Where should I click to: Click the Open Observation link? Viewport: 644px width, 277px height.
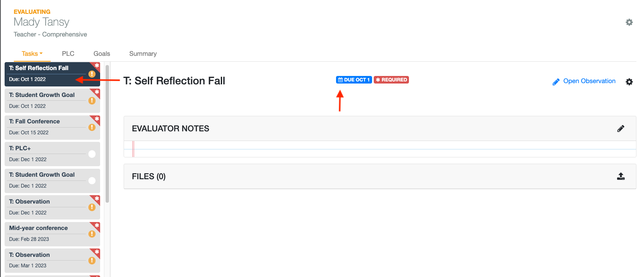coord(589,81)
